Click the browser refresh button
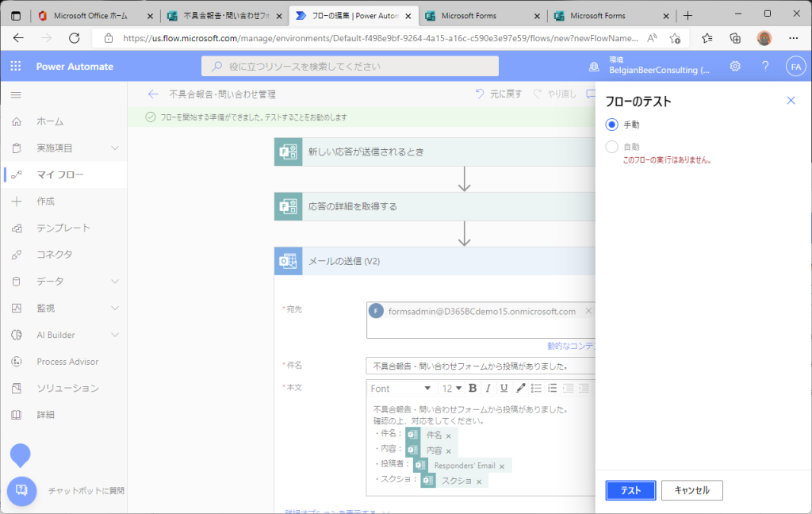The height and width of the screenshot is (514, 812). 74,38
